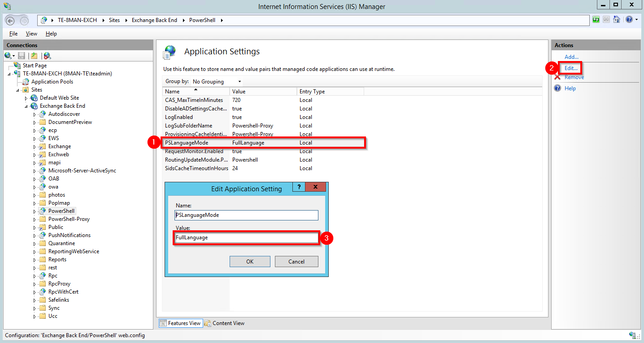Open the View menu
Screen dimensions: 644x343
point(31,34)
